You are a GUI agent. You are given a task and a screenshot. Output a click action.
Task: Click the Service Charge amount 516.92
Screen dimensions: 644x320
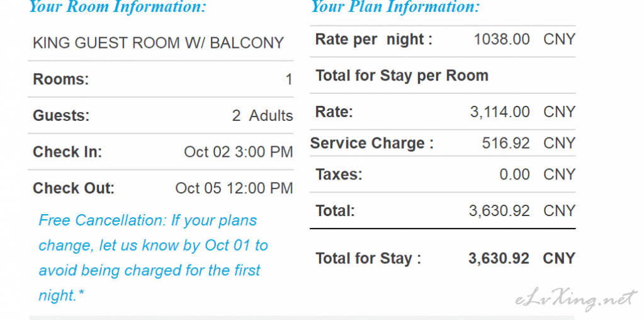pyautogui.click(x=506, y=143)
